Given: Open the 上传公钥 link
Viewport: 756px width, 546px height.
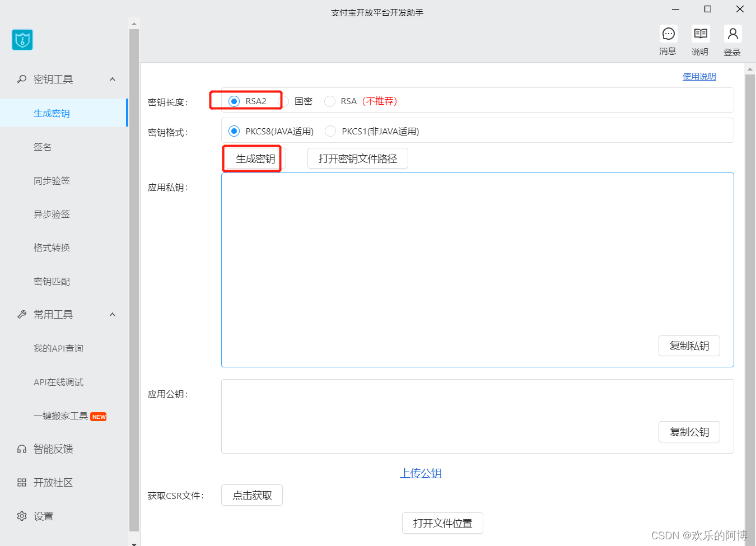Looking at the screenshot, I should click(x=421, y=473).
